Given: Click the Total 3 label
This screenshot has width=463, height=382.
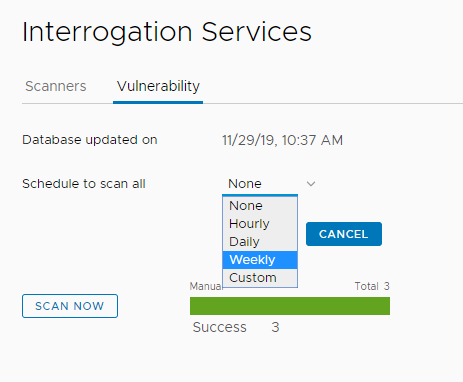Looking at the screenshot, I should click(372, 286).
